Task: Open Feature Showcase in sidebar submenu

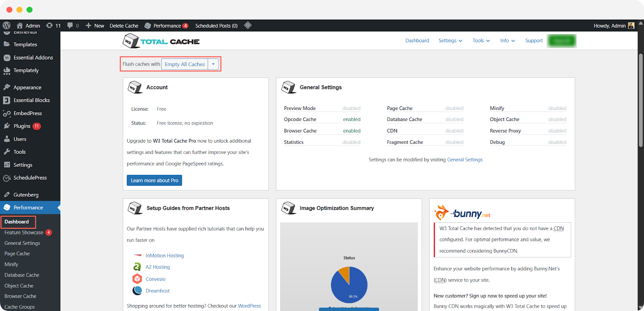Action: (24, 232)
